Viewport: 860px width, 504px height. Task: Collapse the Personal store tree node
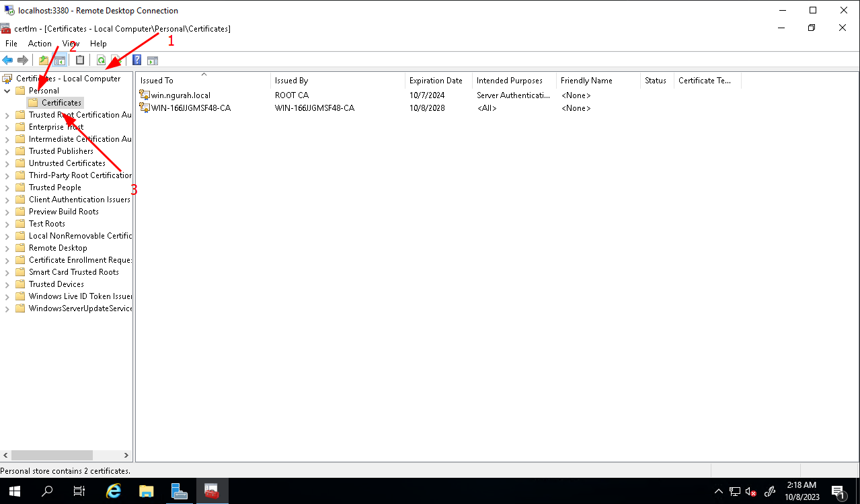tap(7, 91)
